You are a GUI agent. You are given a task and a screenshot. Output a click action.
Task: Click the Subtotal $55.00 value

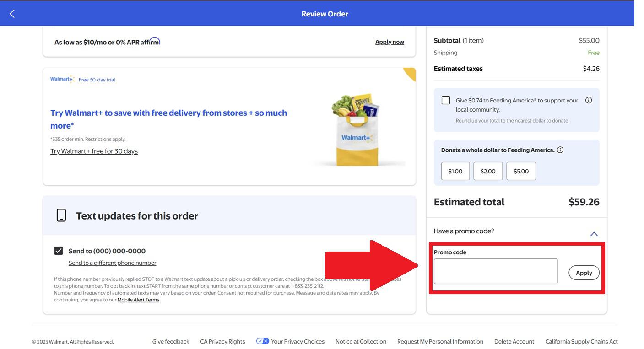[x=589, y=40]
